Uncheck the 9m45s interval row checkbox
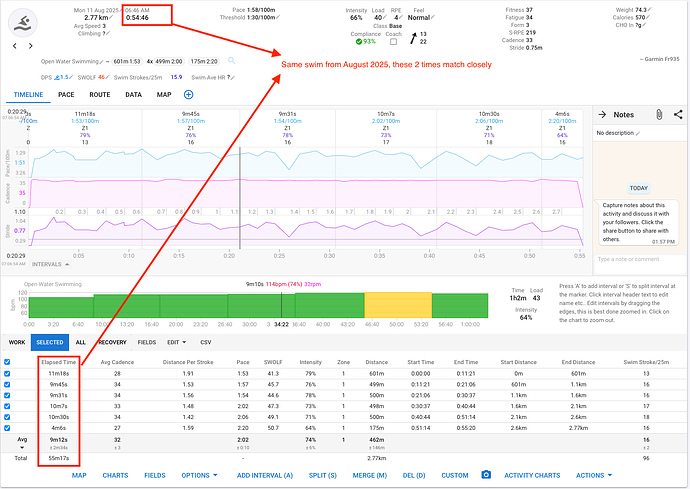 tap(7, 384)
